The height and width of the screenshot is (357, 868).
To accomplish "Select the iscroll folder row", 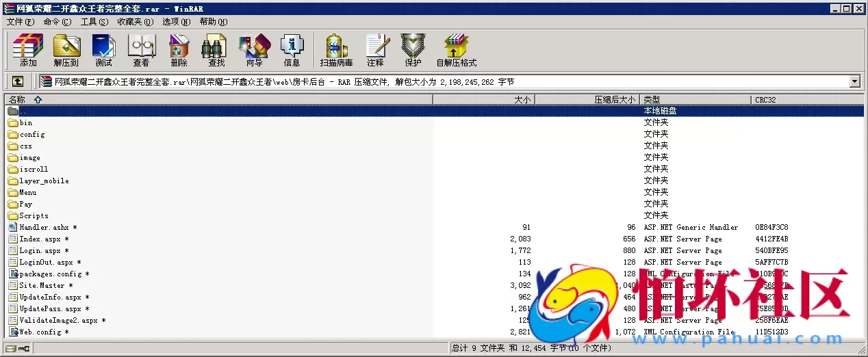I will coord(434,170).
